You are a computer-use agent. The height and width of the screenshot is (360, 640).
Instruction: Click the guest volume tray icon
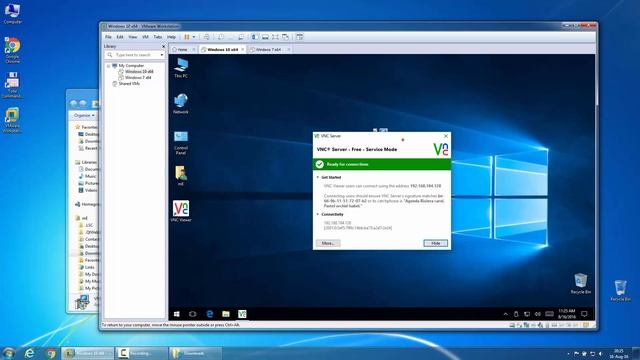538,314
